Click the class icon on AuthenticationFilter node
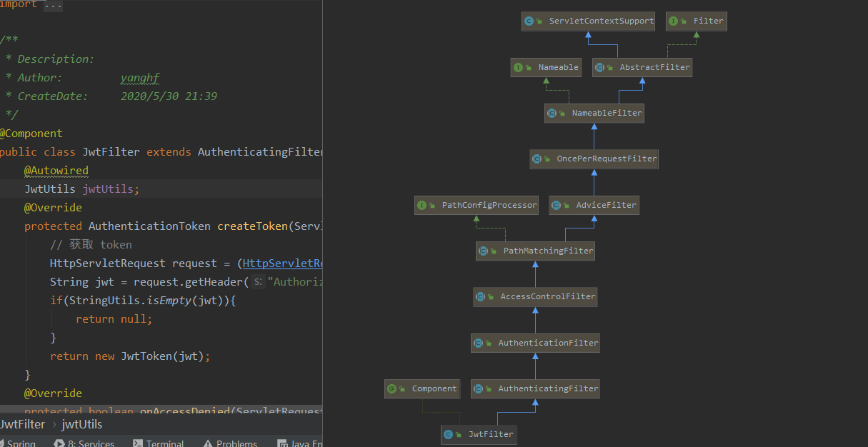Screen dimensions: 868x447 (478, 343)
